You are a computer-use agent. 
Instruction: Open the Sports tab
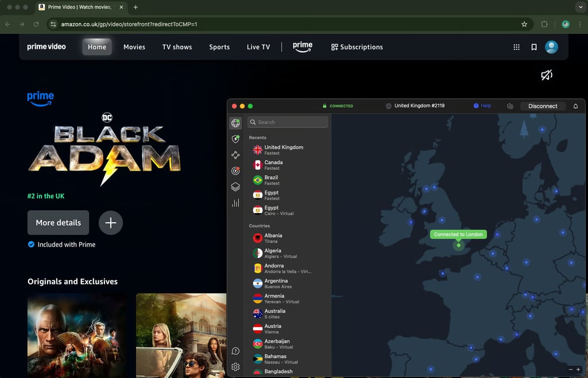219,47
